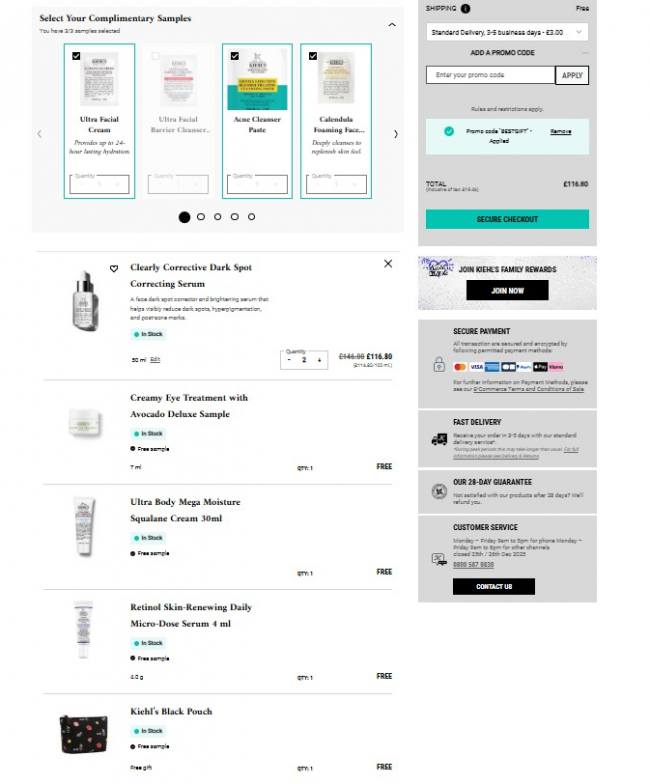The width and height of the screenshot is (650, 784).
Task: Uncheck the Acne Cleanser Paste sample
Action: (x=234, y=56)
